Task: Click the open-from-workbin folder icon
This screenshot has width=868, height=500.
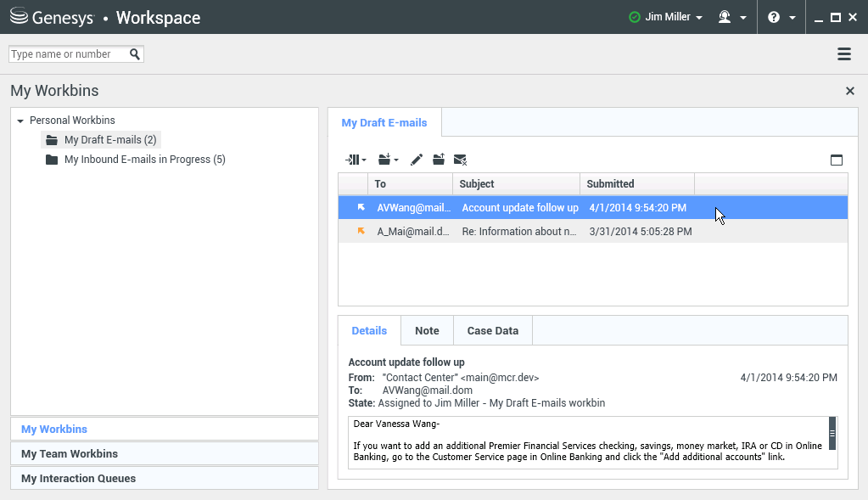Action: coord(439,160)
